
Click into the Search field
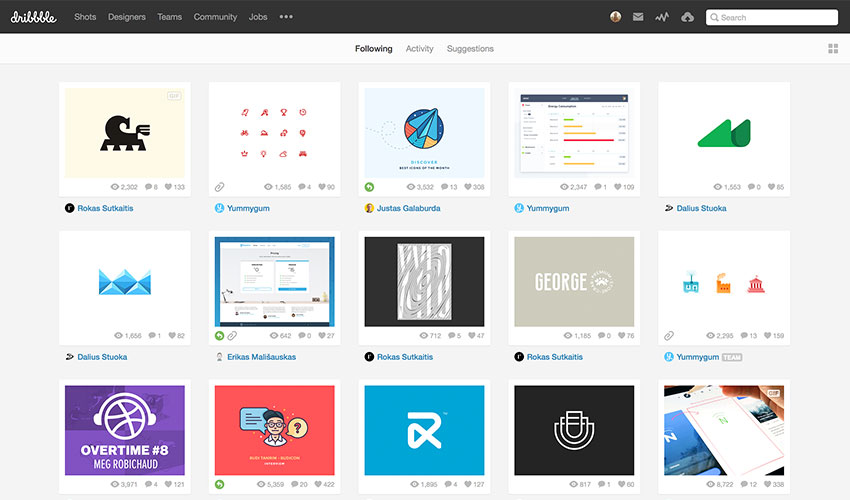[772, 17]
